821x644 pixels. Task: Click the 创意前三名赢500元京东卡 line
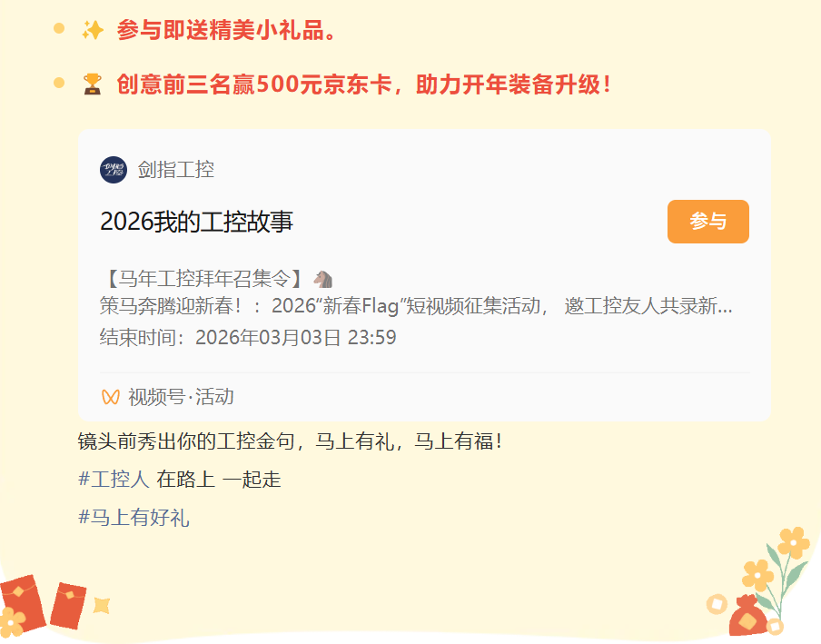[364, 84]
